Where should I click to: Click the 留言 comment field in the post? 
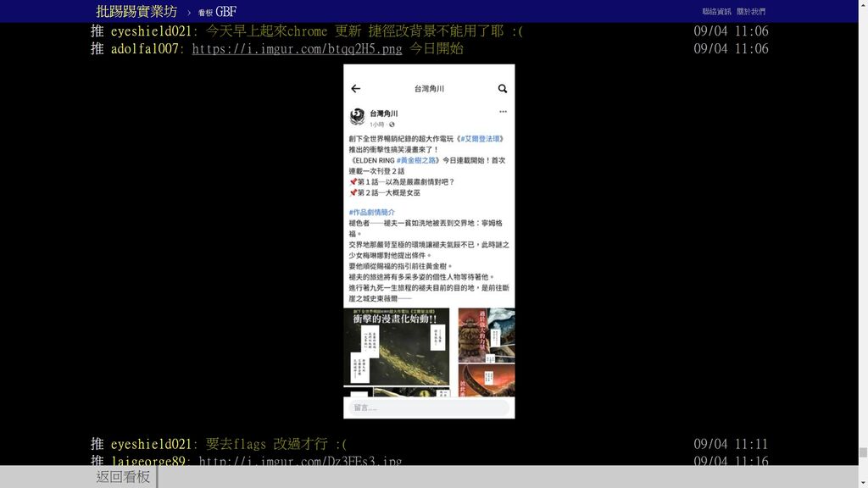(429, 408)
